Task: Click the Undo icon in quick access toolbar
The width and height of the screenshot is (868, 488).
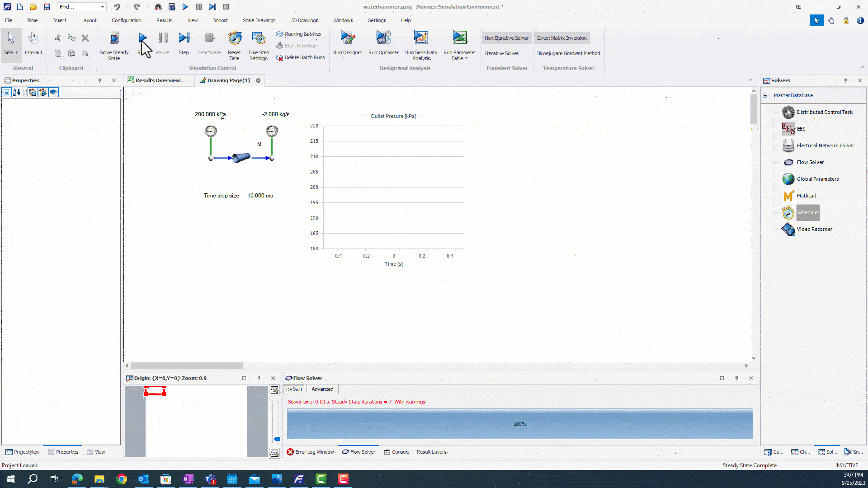Action: 117,7
